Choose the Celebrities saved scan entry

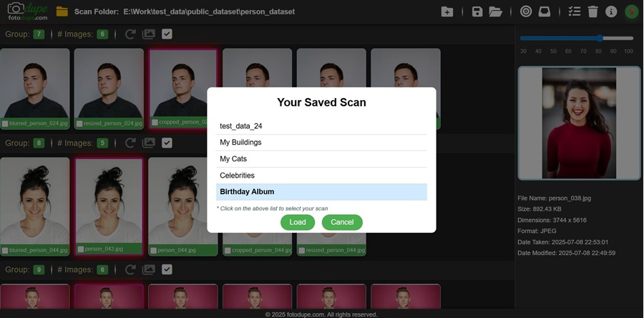click(321, 175)
